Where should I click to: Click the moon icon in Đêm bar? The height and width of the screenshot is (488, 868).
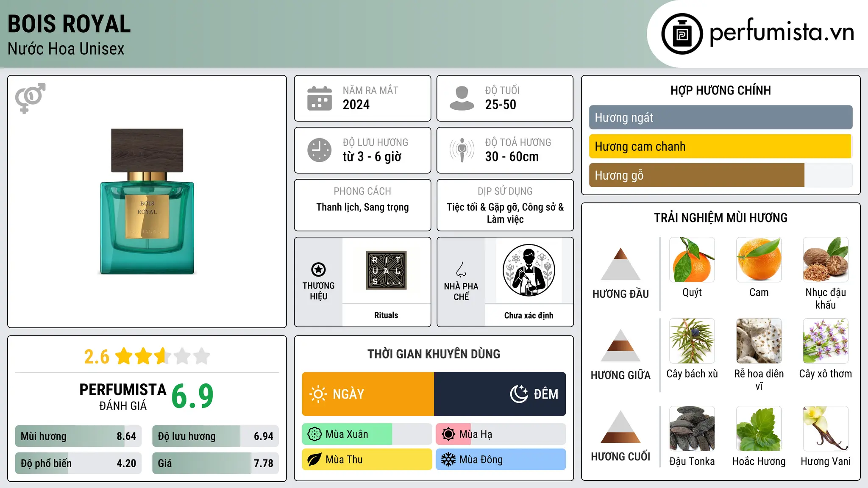519,394
